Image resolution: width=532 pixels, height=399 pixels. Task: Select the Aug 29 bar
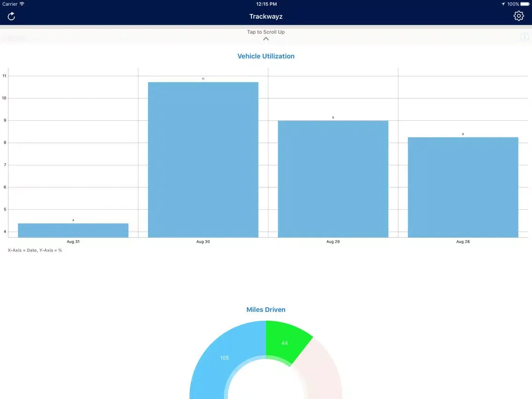pyautogui.click(x=333, y=179)
